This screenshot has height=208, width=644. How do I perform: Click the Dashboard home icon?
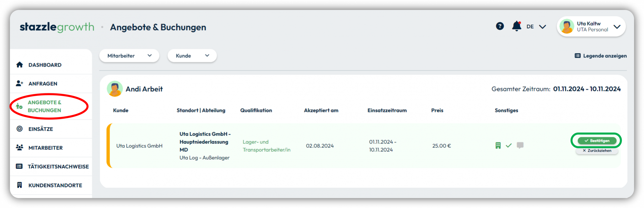tap(20, 65)
